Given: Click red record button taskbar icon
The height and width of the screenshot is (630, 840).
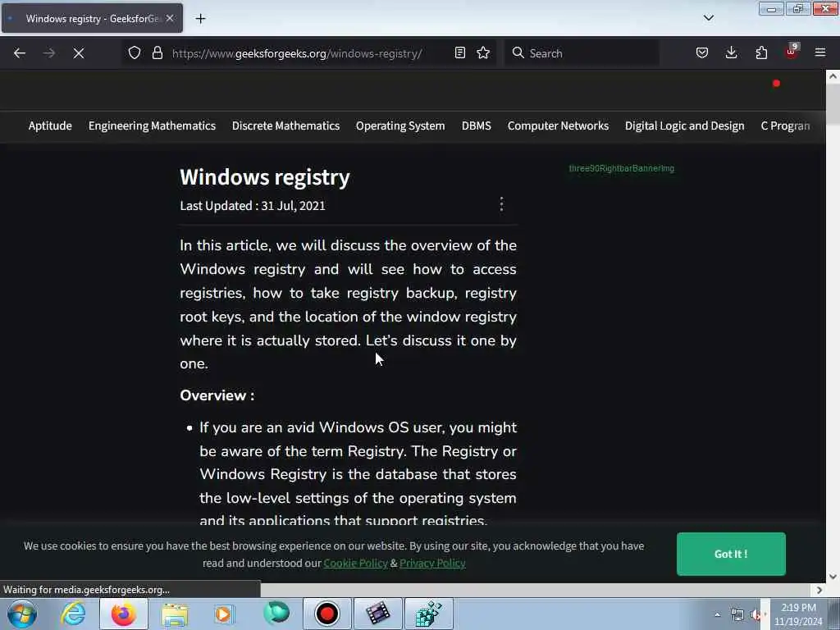Looking at the screenshot, I should coord(326,614).
